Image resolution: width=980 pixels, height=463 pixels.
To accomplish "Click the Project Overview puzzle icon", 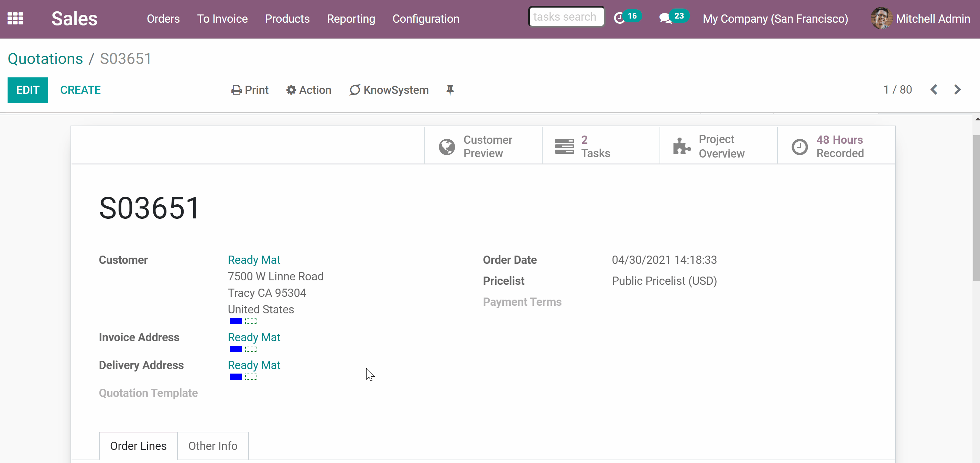I will [x=682, y=146].
